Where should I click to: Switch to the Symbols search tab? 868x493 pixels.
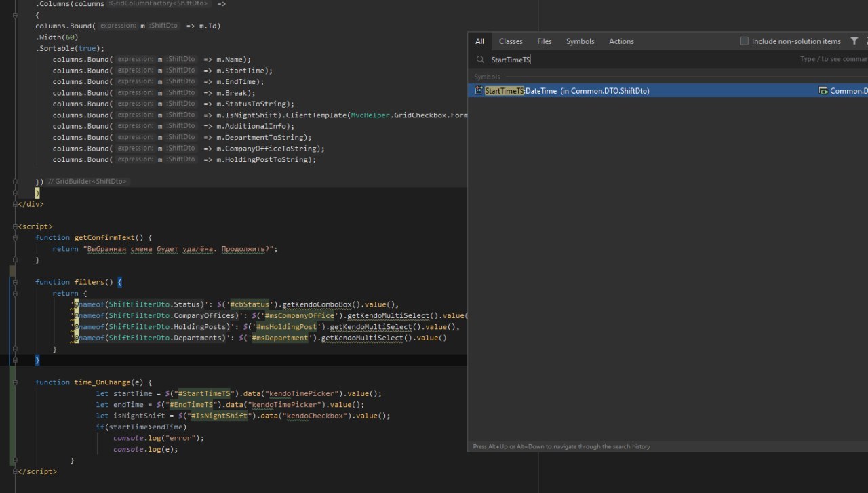(x=580, y=41)
